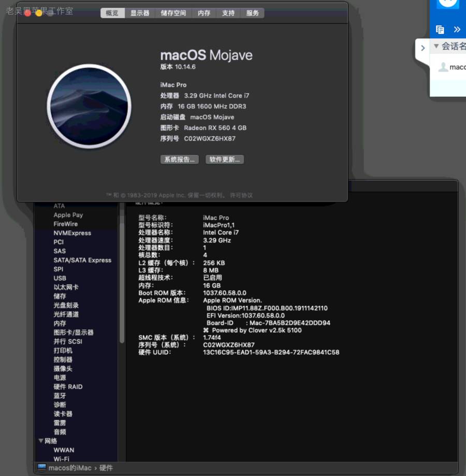This screenshot has height=476, width=466.
Task: Click the macOS Mojave logo image
Action: click(x=89, y=106)
